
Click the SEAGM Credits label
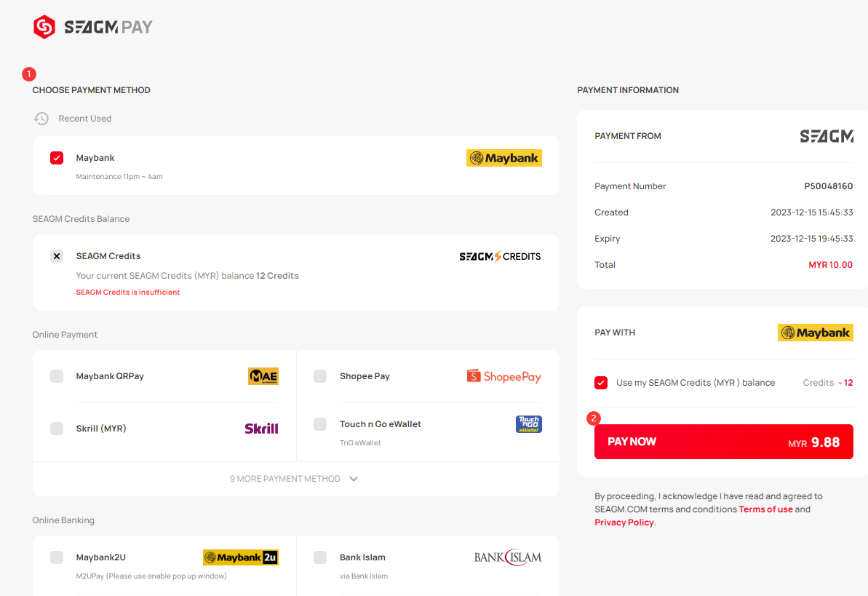pos(108,256)
